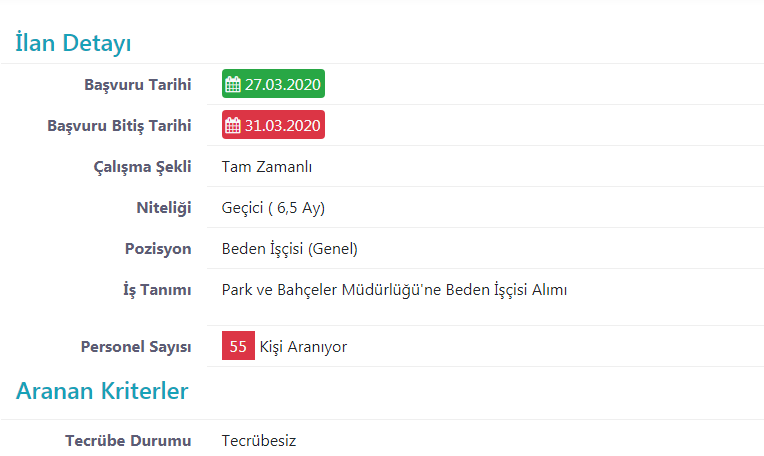764x456 pixels.
Task: Click the Çalışma Şekli label
Action: 142,167
